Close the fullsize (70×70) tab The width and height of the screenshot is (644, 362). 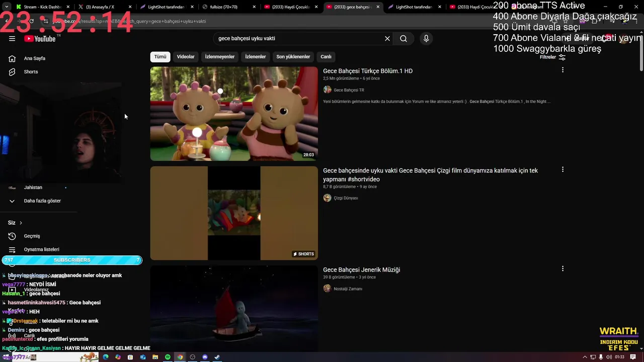point(254,7)
